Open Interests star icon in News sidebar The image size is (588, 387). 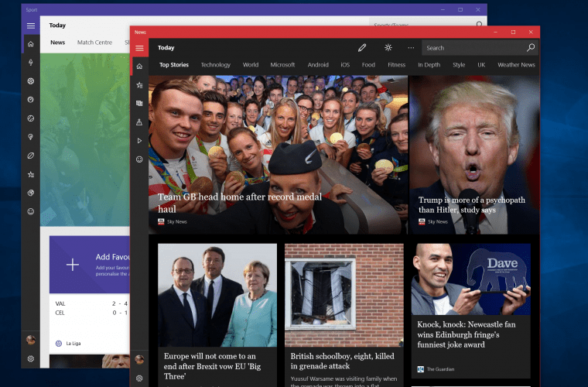pos(139,85)
